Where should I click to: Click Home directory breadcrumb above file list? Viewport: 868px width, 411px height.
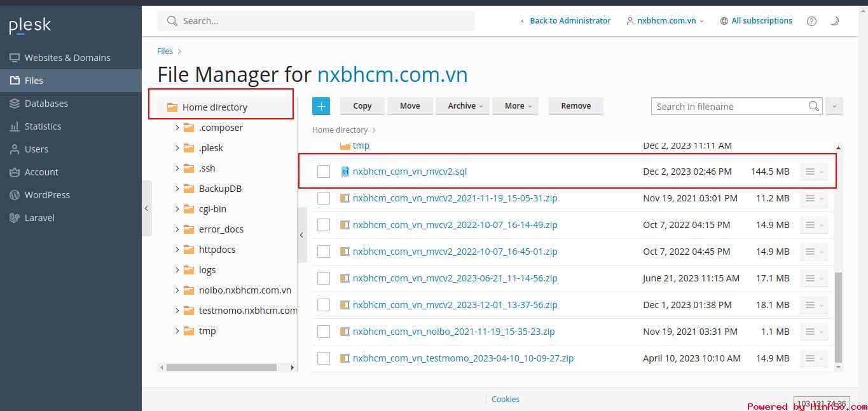point(340,130)
